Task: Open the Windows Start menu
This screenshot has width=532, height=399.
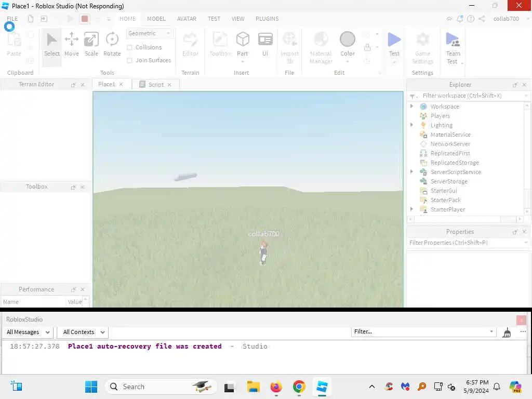Action: [x=91, y=387]
